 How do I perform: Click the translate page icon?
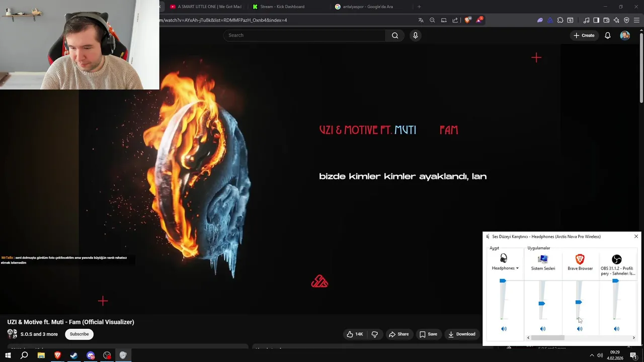421,20
